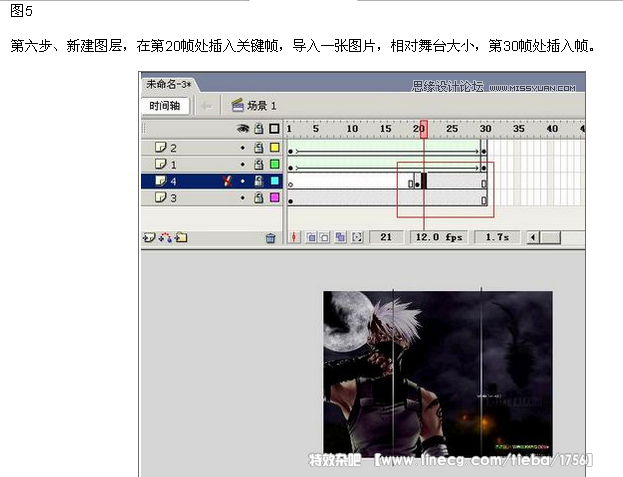Click layer 2's yellow outline color square
The image size is (623, 477).
pyautogui.click(x=275, y=147)
